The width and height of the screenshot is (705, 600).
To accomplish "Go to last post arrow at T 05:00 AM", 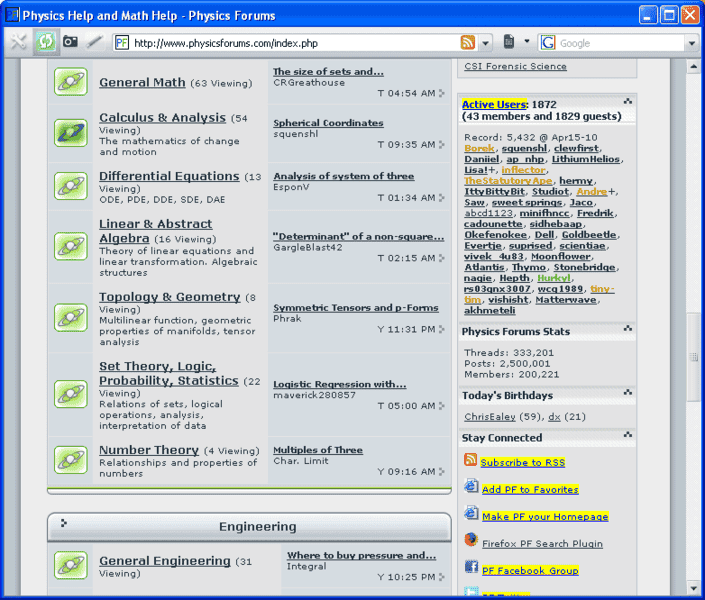I will tap(442, 406).
